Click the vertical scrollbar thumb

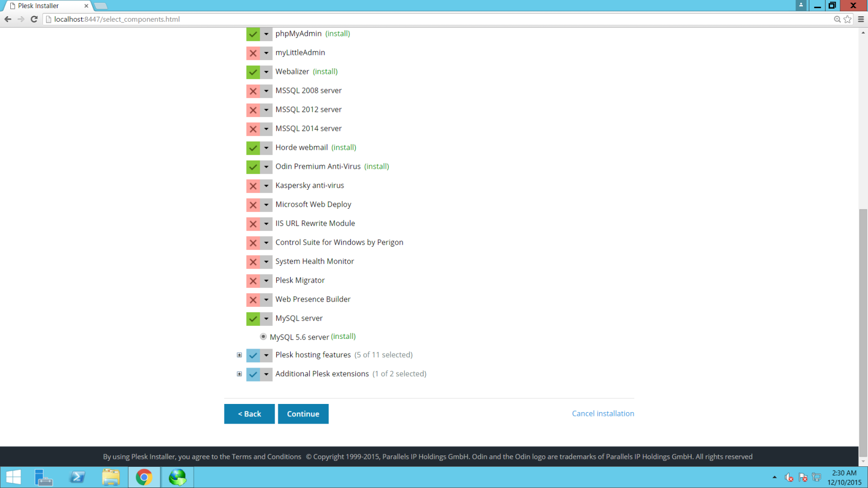coord(863,333)
